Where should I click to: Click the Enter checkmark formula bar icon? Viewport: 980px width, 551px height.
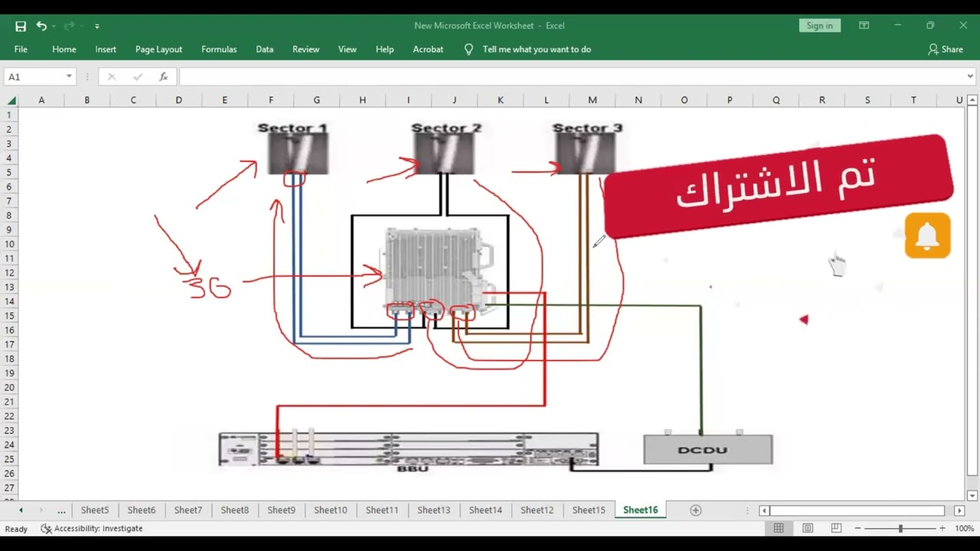pyautogui.click(x=138, y=77)
